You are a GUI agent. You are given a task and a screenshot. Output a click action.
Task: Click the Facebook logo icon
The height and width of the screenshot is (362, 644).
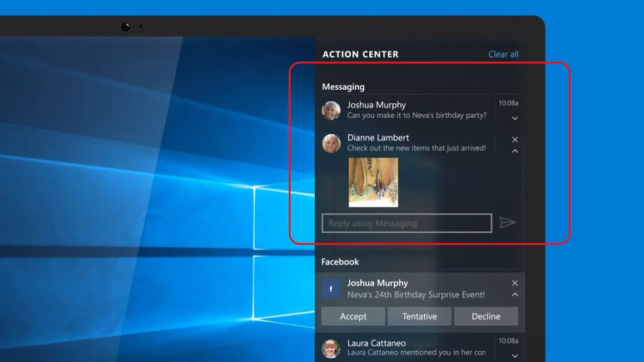(331, 289)
